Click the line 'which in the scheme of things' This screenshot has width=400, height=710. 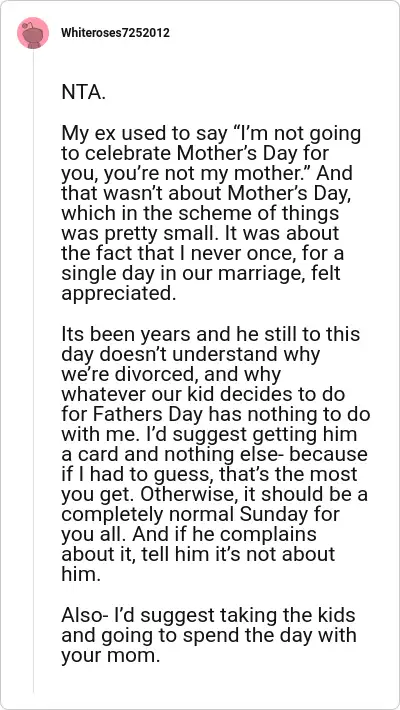[200, 214]
